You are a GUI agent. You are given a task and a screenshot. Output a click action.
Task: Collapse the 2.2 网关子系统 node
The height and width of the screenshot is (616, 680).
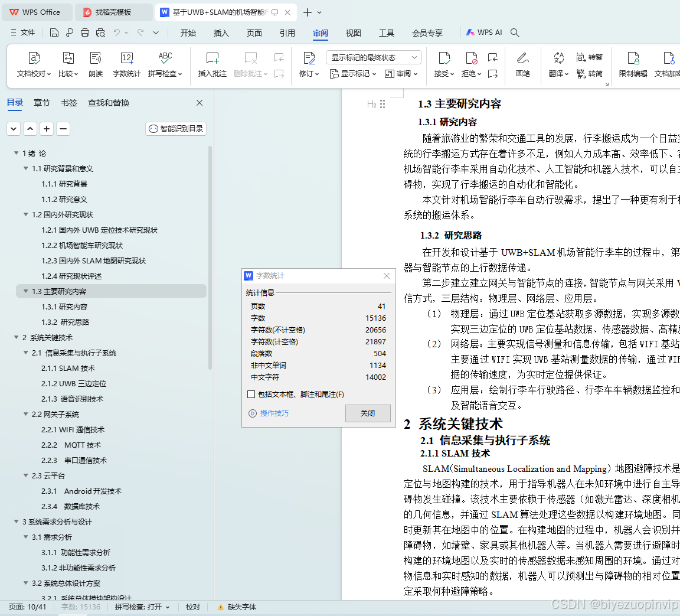click(25, 414)
